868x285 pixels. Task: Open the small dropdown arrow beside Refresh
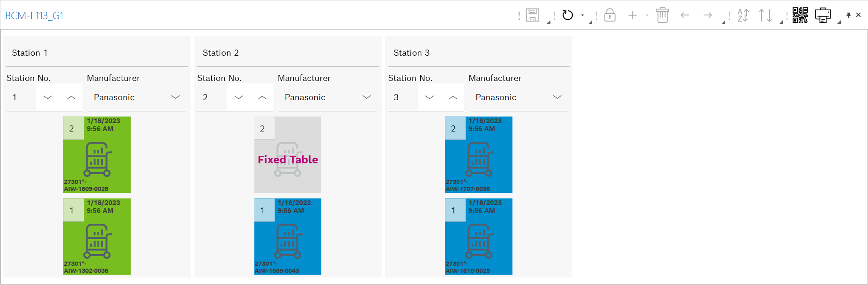[x=583, y=15]
